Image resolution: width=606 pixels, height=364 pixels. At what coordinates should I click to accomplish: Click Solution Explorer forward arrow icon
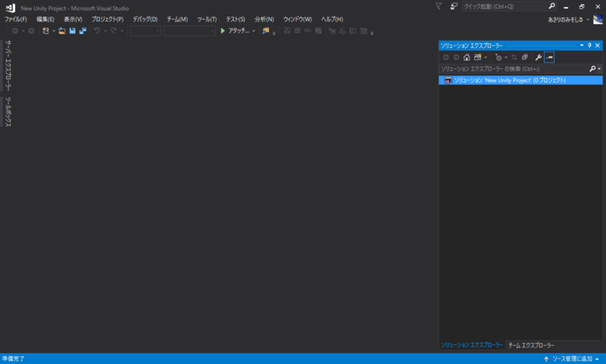[x=456, y=57]
